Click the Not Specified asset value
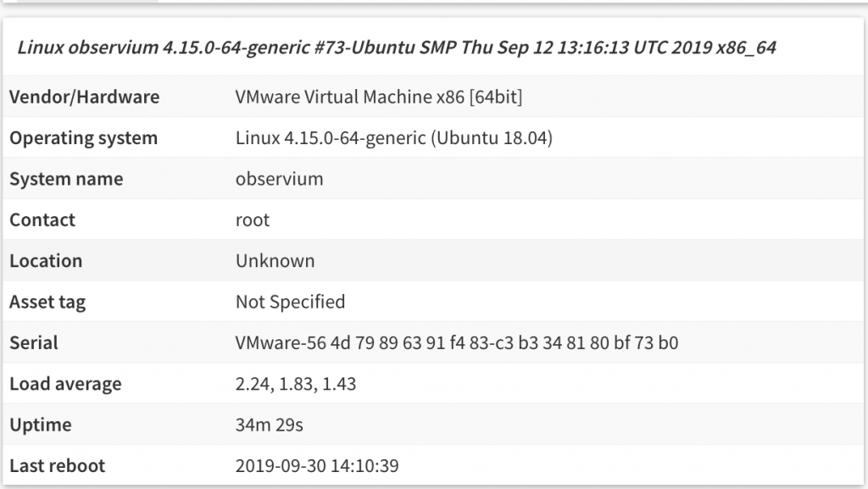The image size is (868, 489). (290, 302)
